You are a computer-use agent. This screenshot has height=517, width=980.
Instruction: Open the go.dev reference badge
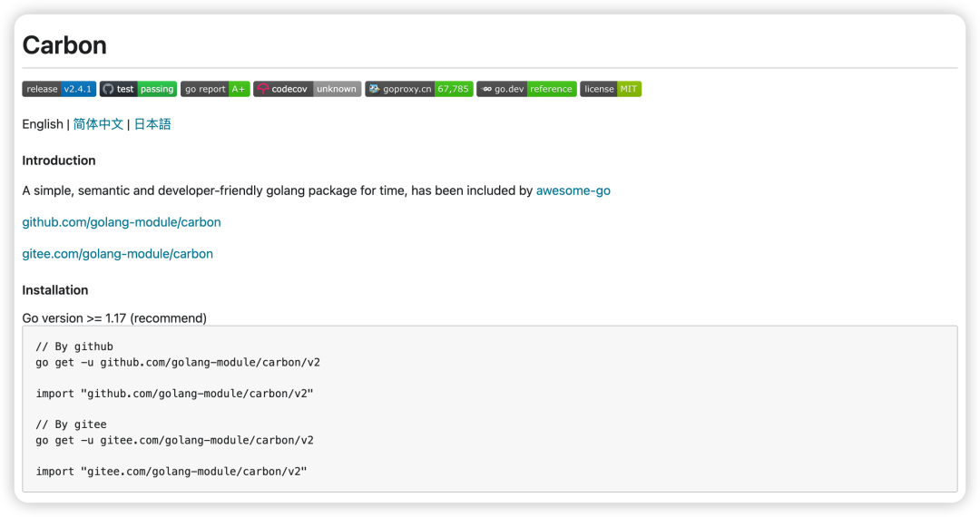(x=526, y=89)
